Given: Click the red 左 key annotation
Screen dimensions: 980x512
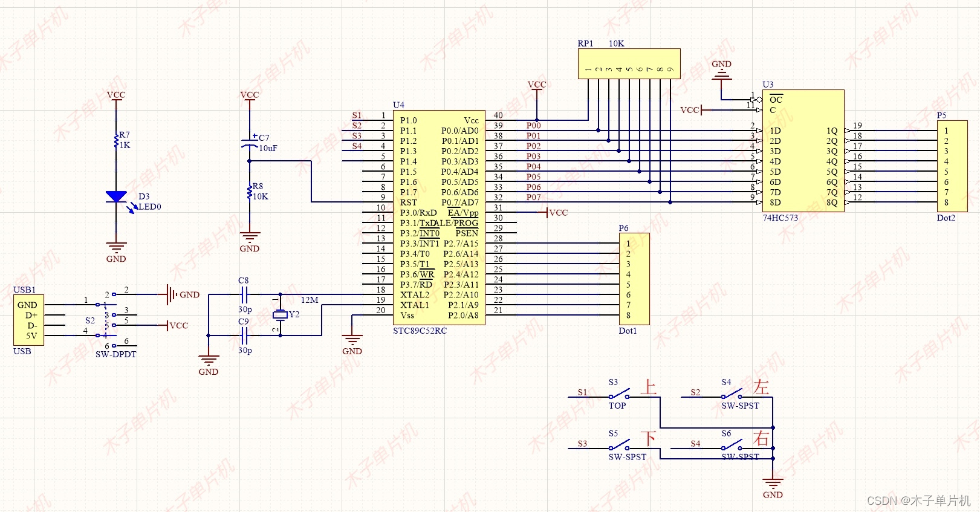Looking at the screenshot, I should point(762,387).
